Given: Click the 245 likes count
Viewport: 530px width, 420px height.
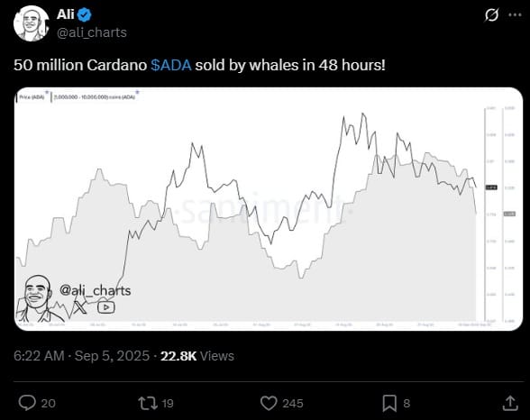Looking at the screenshot, I should point(293,404).
